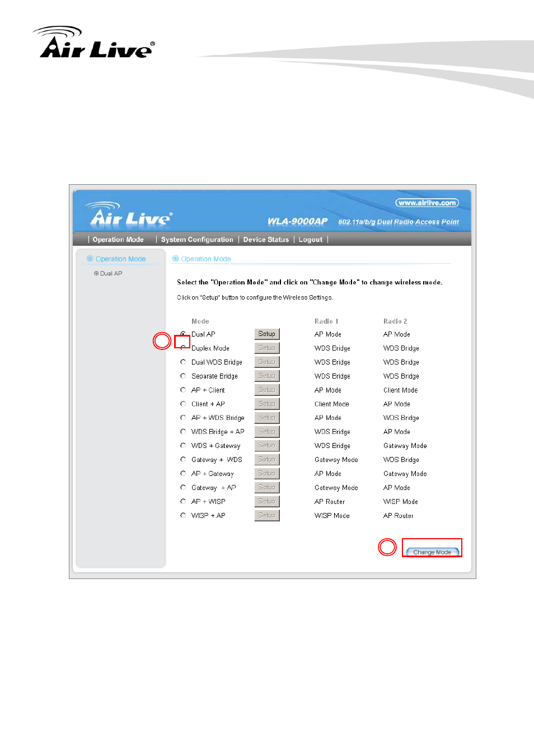534x756 pixels.
Task: Click the Radio 1 column header
Action: 326,321
